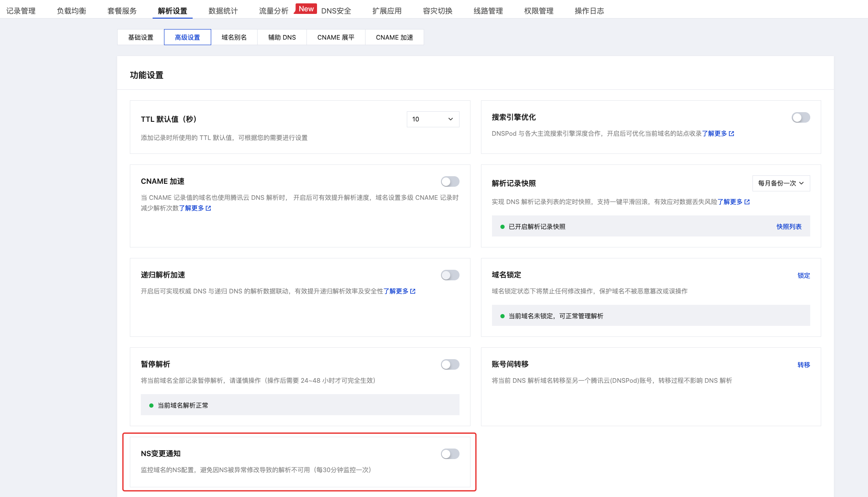The width and height of the screenshot is (868, 497).
Task: Open external link icon under CNAME 加速
Action: coord(208,208)
